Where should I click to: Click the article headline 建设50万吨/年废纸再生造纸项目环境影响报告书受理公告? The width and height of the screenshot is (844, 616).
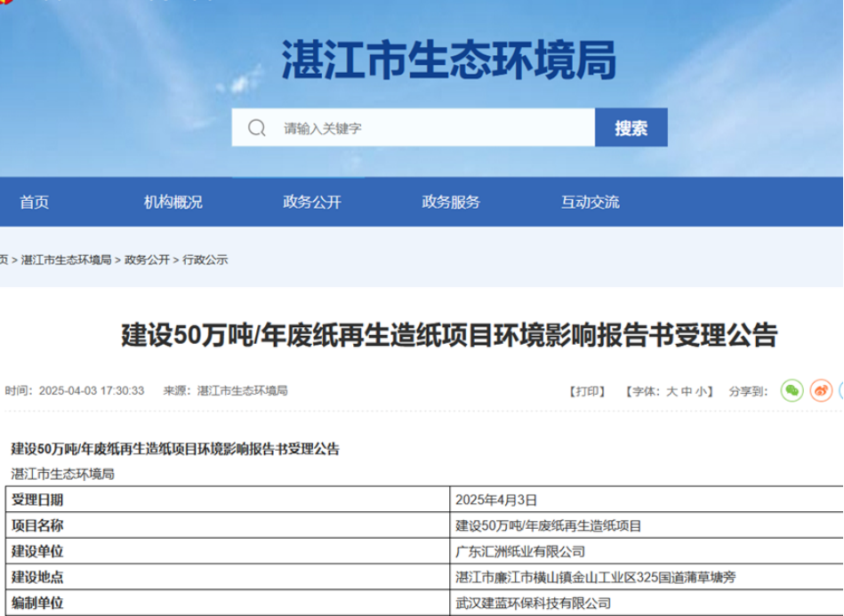pos(449,334)
